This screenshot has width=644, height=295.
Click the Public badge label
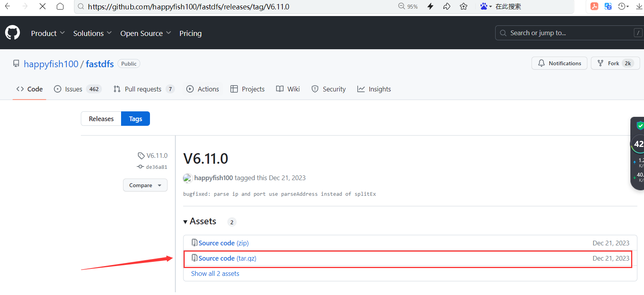click(129, 64)
